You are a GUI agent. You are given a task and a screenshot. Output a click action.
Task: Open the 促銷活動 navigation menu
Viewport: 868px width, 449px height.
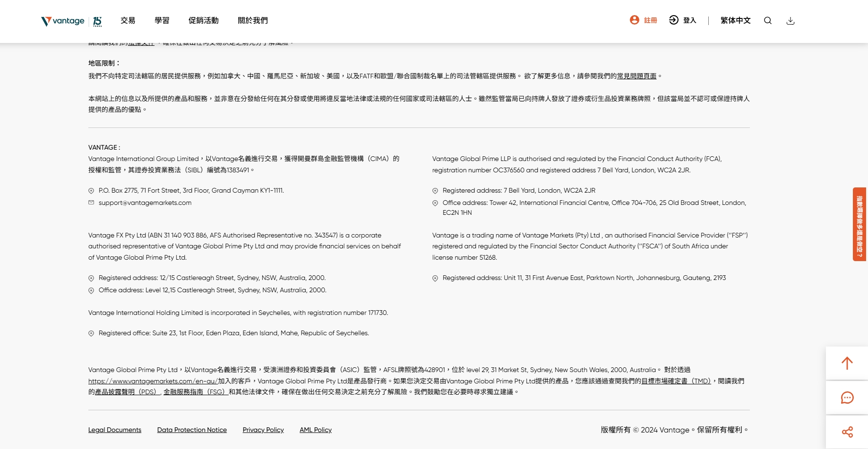coord(203,20)
